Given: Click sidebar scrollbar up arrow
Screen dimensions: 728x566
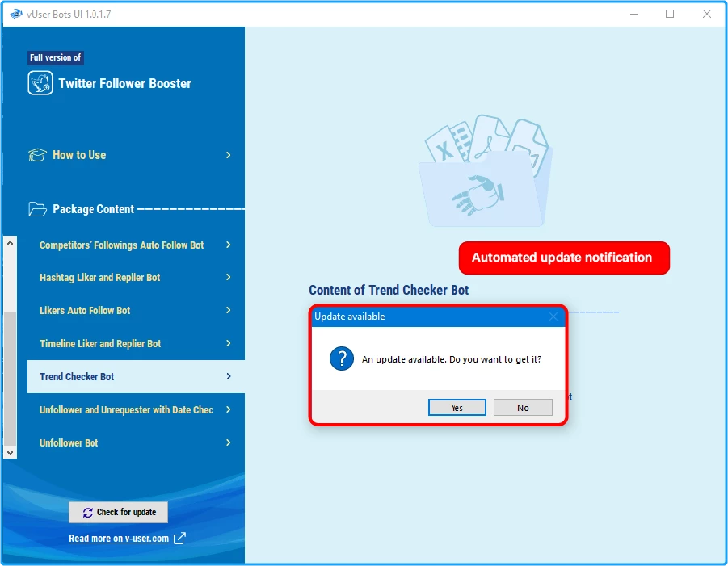Looking at the screenshot, I should point(11,243).
